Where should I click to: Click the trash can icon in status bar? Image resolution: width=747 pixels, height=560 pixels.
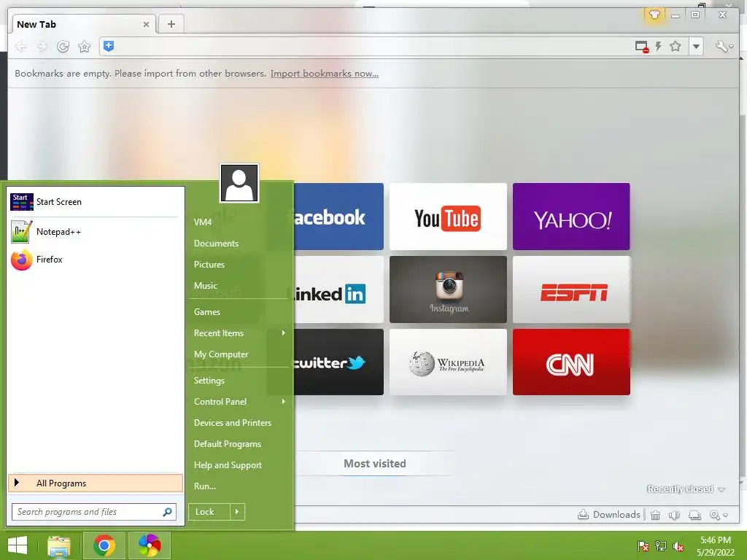656,515
